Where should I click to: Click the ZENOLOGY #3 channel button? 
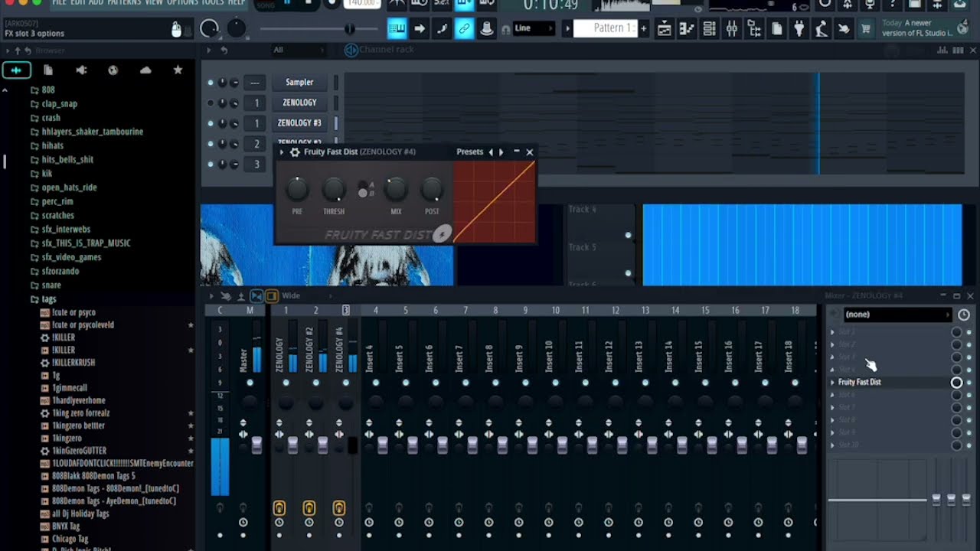click(x=299, y=123)
